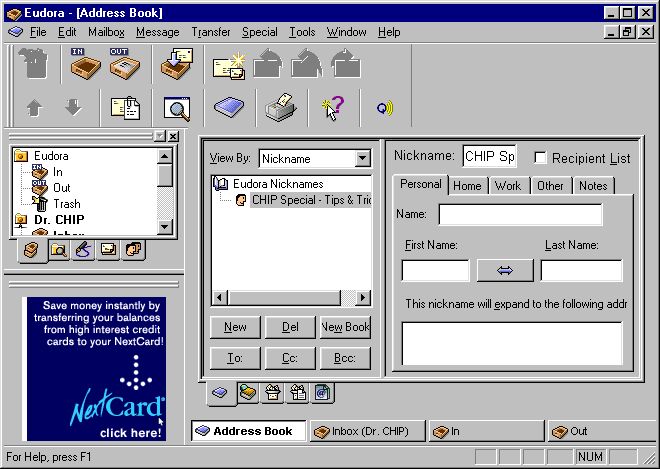Click the New Message toolbar icon
Image resolution: width=660 pixels, height=469 pixels.
point(229,66)
